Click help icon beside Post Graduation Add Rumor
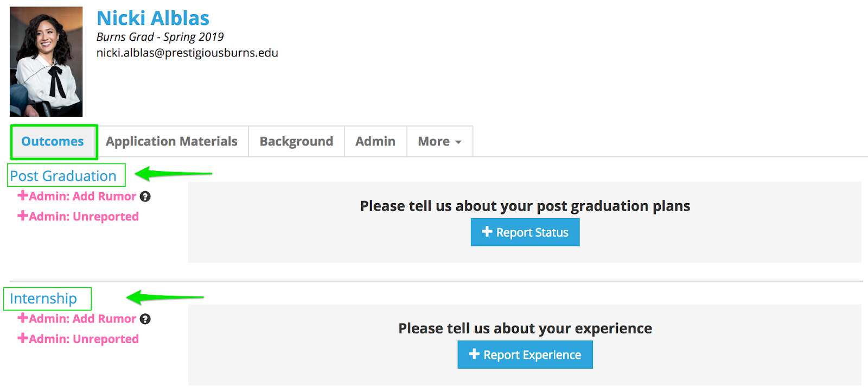868x392 pixels. [145, 197]
